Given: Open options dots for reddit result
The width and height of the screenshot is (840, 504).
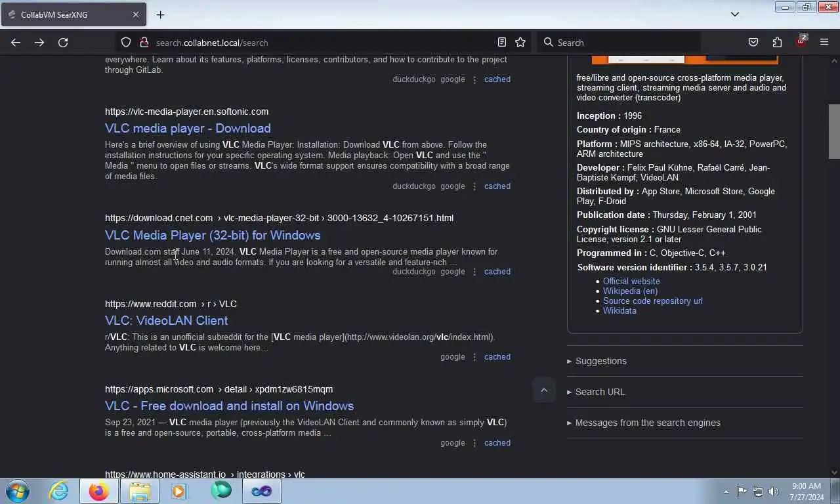Looking at the screenshot, I should pos(474,357).
